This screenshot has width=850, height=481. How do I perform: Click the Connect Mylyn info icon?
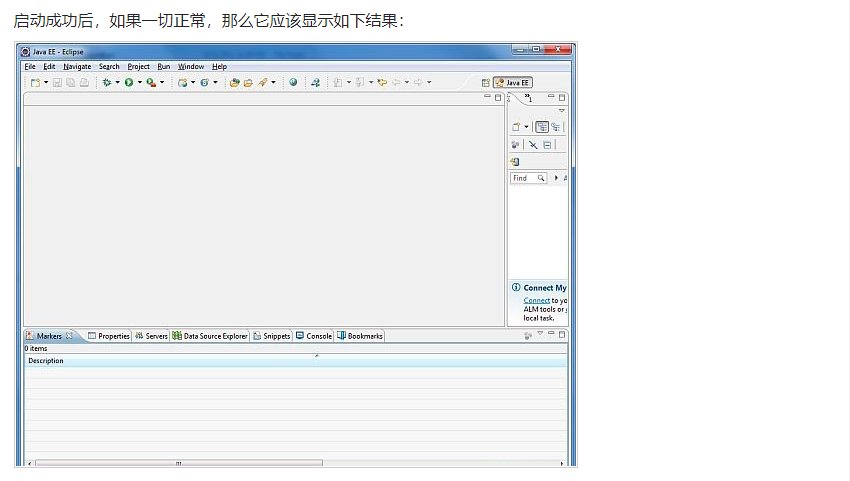516,287
